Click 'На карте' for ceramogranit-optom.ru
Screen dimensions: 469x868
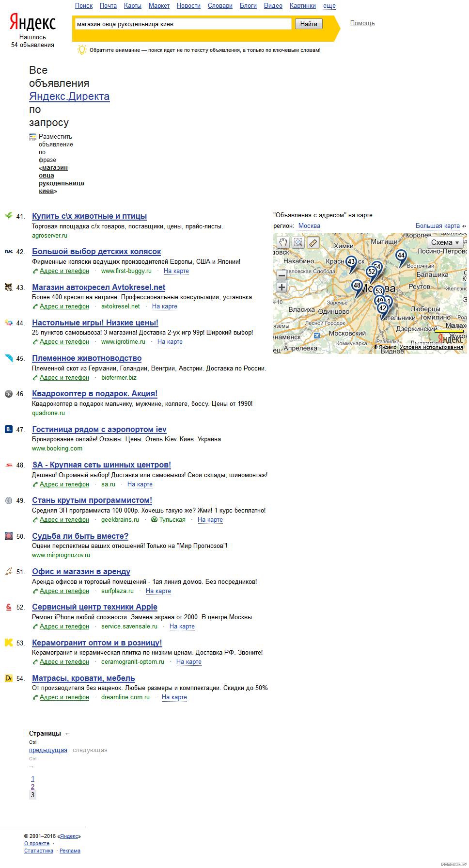[x=189, y=662]
